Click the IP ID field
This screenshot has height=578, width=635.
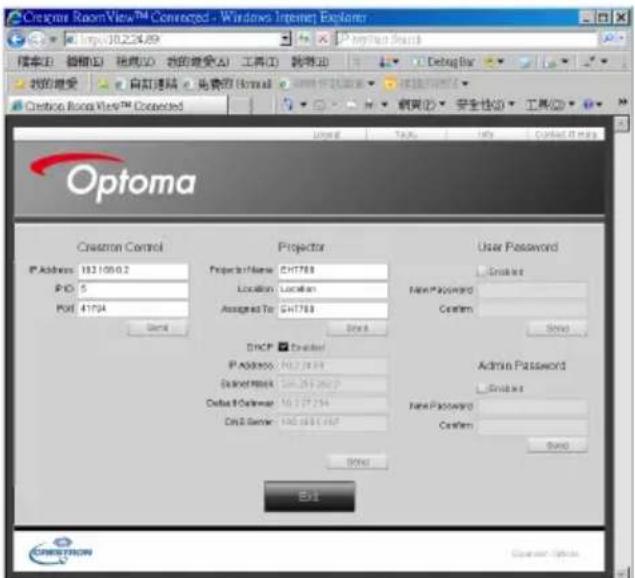pos(133,289)
